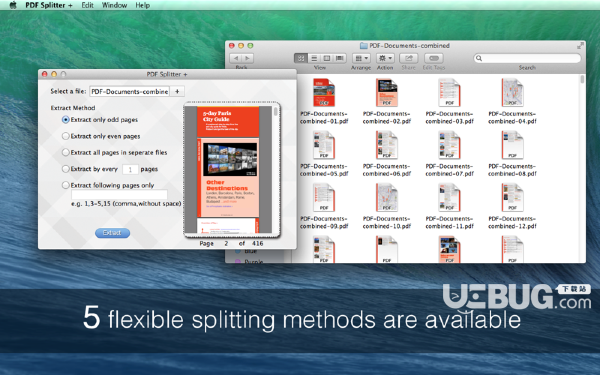Image resolution: width=600 pixels, height=375 pixels.
Task: Select PDF-Documents-combined-01.pdf file icon
Action: click(324, 93)
